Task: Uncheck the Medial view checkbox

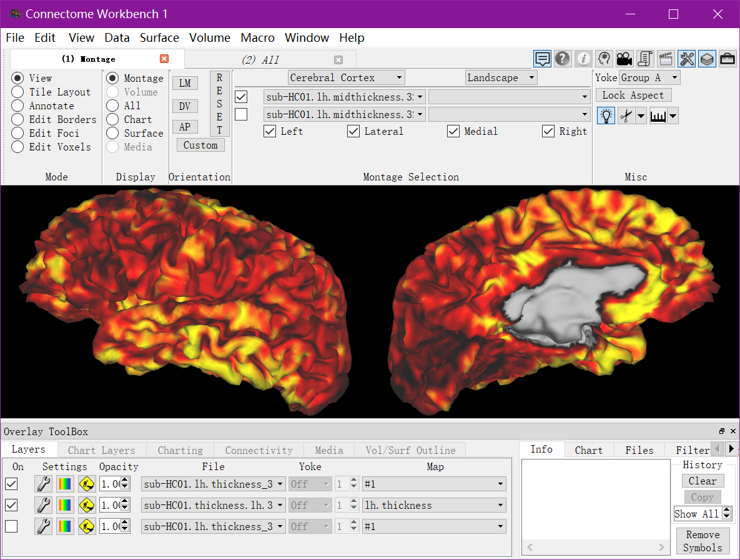Action: [x=453, y=131]
